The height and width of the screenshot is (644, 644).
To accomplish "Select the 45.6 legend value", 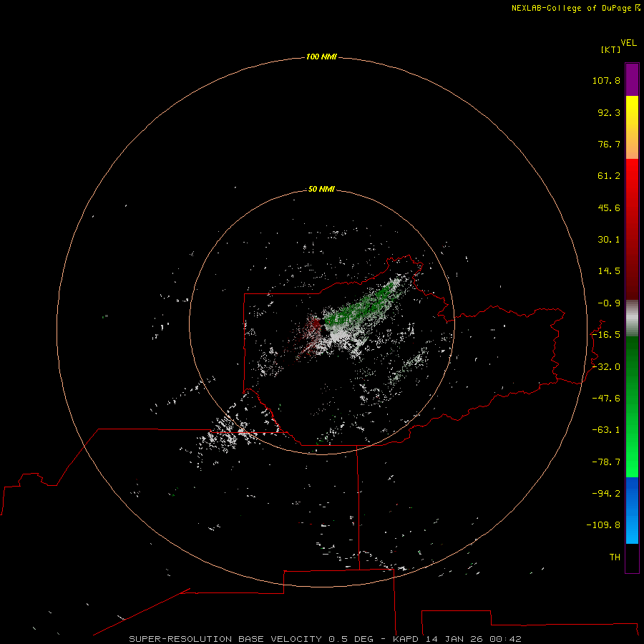I will pyautogui.click(x=609, y=208).
